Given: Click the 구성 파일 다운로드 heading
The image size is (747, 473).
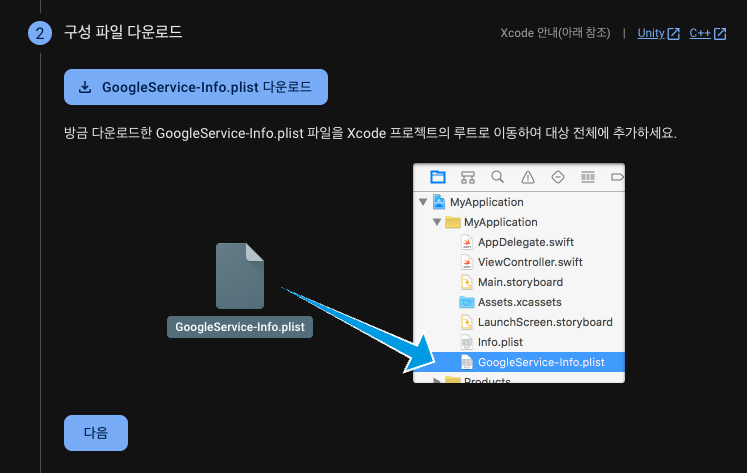Looking at the screenshot, I should [x=123, y=32].
